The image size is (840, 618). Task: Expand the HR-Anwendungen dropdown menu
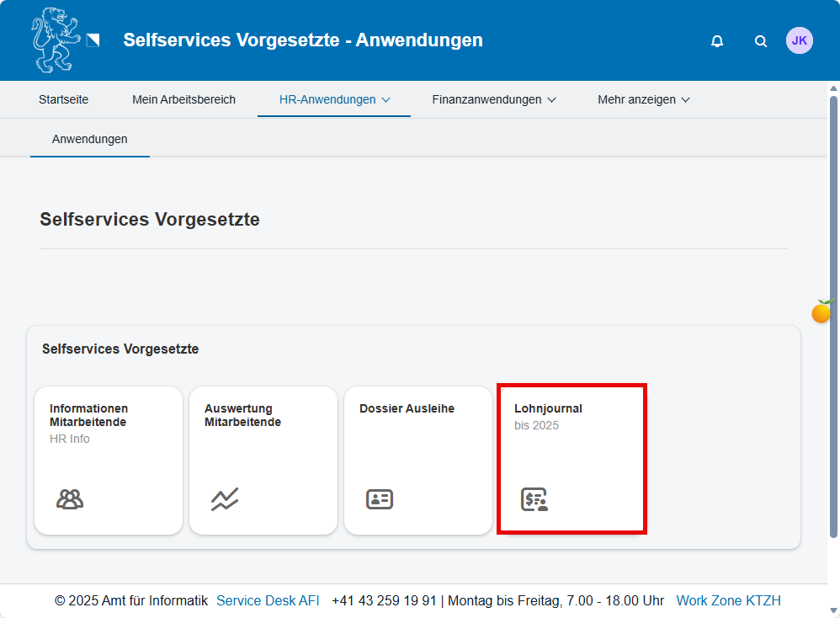coord(334,99)
